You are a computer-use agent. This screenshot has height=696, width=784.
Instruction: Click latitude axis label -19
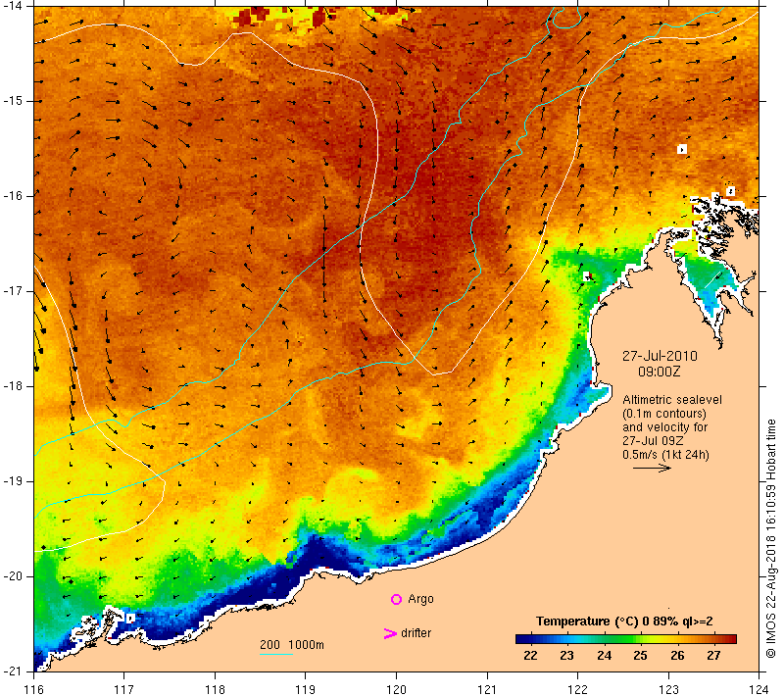[x=12, y=481]
